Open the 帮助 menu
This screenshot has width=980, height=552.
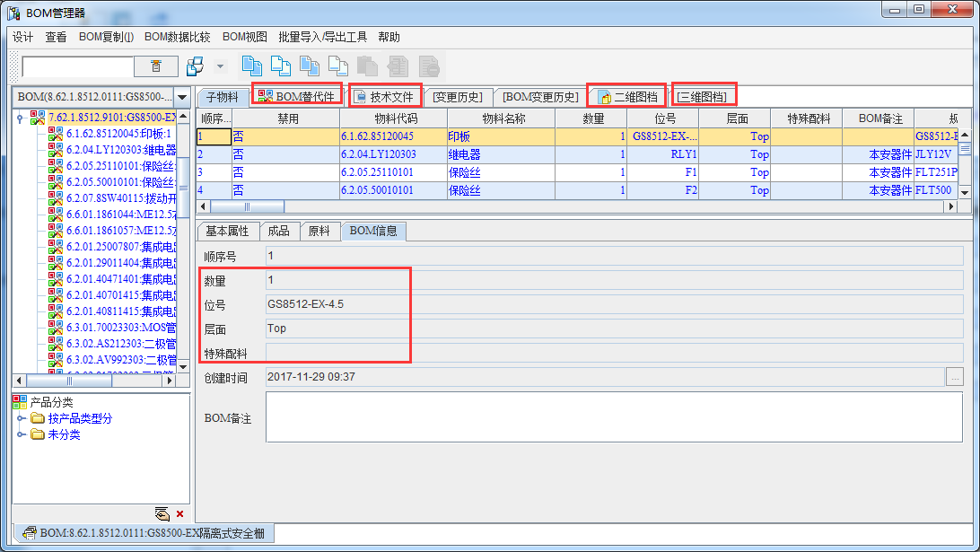[389, 37]
